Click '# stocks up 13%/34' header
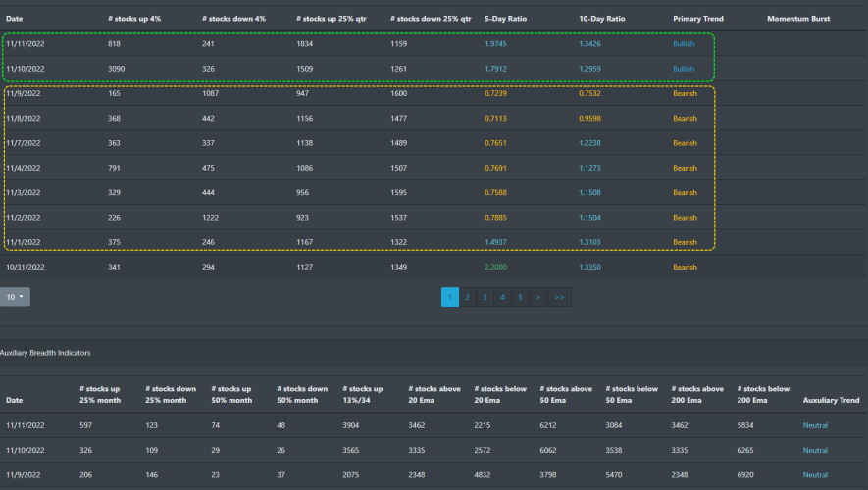The width and height of the screenshot is (868, 490). [363, 394]
